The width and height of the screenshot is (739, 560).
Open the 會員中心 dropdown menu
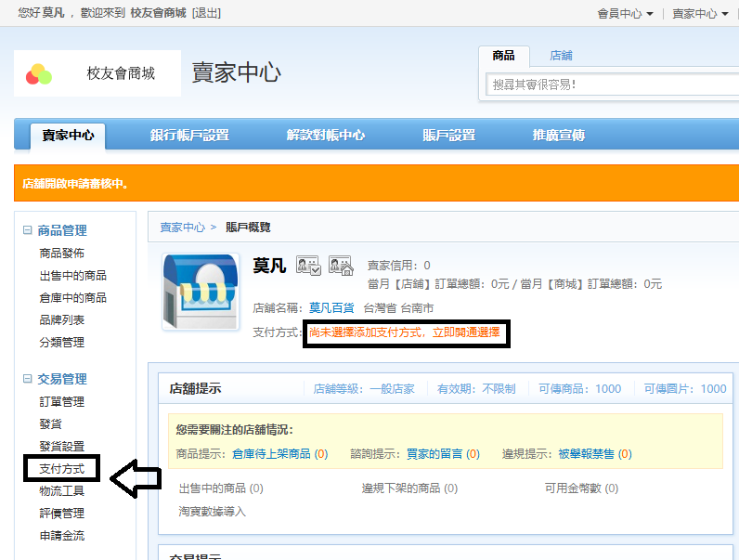point(625,14)
